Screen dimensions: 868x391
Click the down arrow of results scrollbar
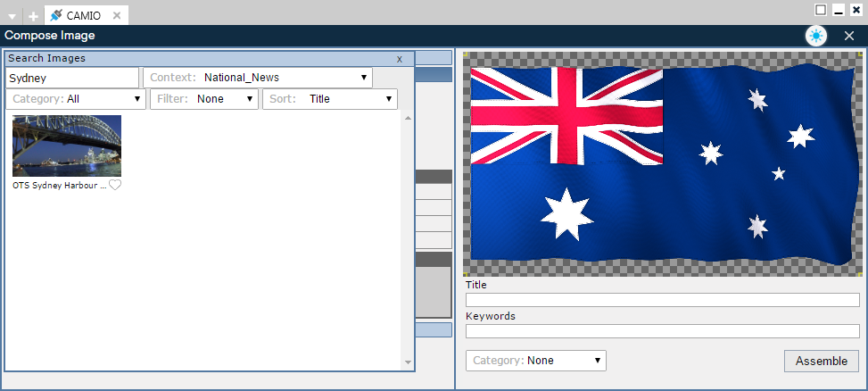pyautogui.click(x=409, y=362)
